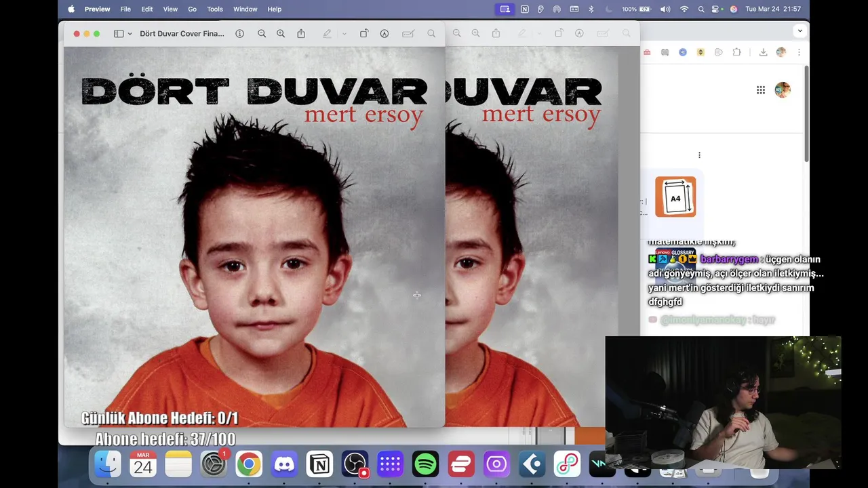Open OBS Studio from the Dock
Screen dimensions: 868x488
(355, 464)
